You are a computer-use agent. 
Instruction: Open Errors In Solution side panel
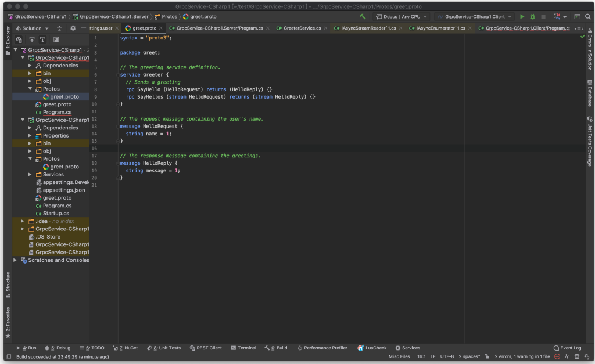590,49
